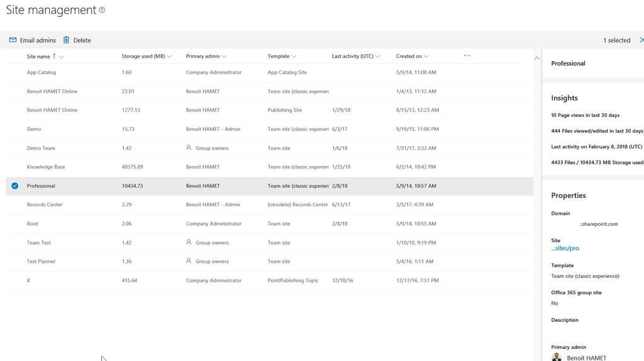
Task: Close the details panel with the X
Action: point(641,40)
